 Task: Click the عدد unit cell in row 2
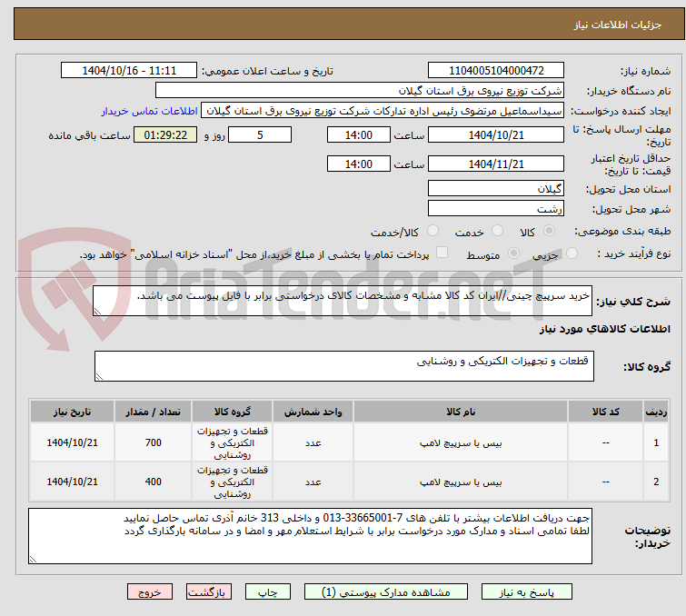pyautogui.click(x=313, y=482)
